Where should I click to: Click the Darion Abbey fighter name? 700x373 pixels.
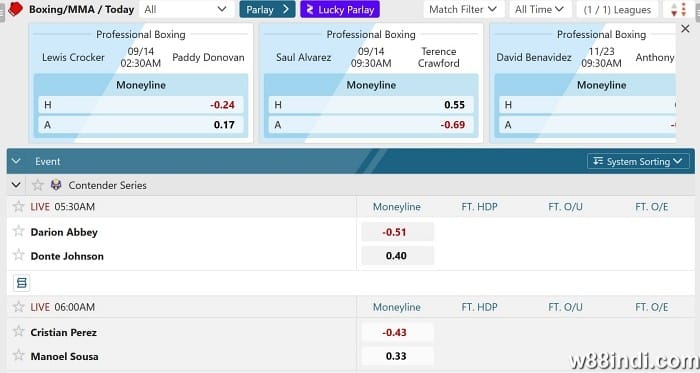[64, 232]
